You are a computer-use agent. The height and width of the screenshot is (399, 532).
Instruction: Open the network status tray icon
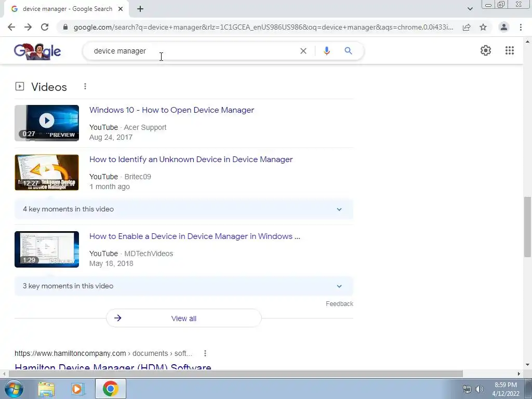click(x=467, y=389)
